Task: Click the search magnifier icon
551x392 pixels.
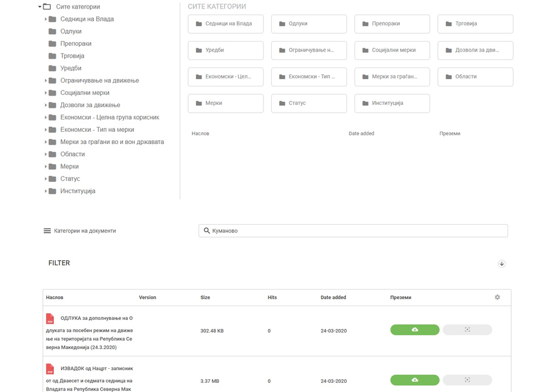Action: tap(207, 231)
